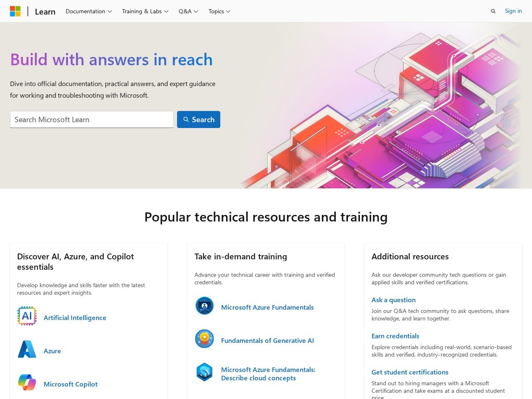Image resolution: width=532 pixels, height=399 pixels.
Task: Click the Microsoft Azure Fundamentals badge icon
Action: click(x=204, y=305)
